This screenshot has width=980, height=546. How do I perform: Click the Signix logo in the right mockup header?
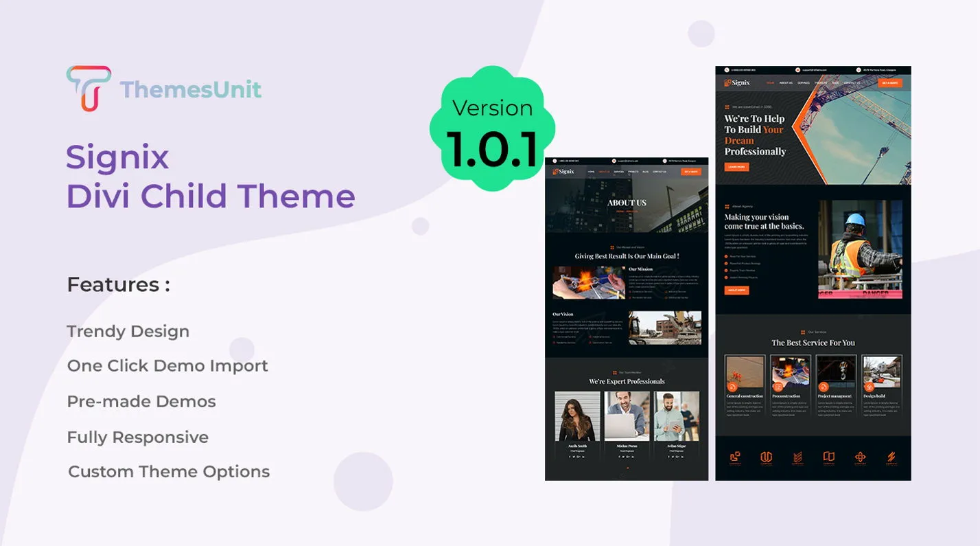[738, 82]
